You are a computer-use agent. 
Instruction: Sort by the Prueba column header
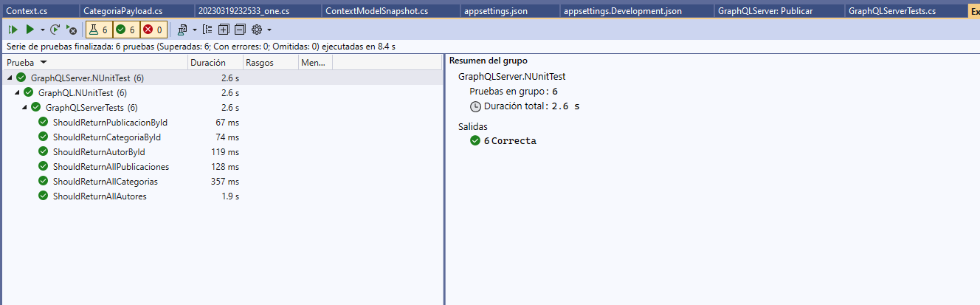[x=94, y=63]
